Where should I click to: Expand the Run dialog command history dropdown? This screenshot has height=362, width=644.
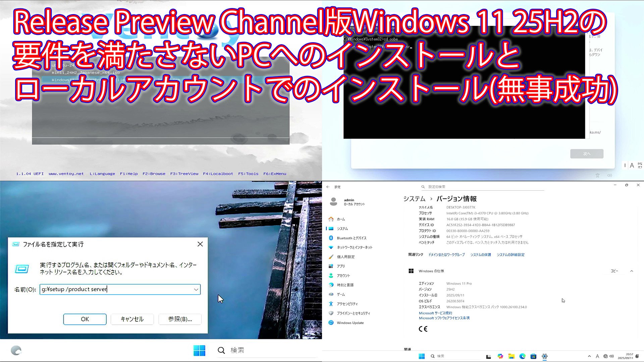[x=196, y=290]
